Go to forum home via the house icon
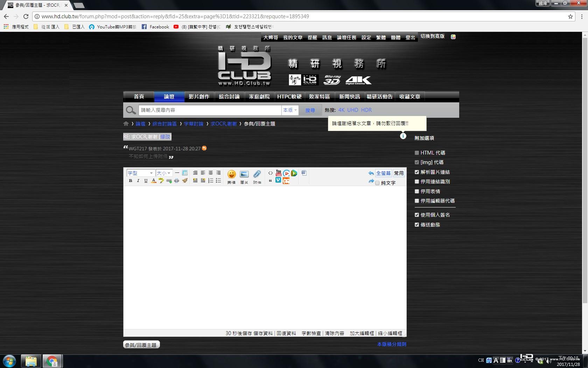This screenshot has width=588, height=368. point(126,124)
